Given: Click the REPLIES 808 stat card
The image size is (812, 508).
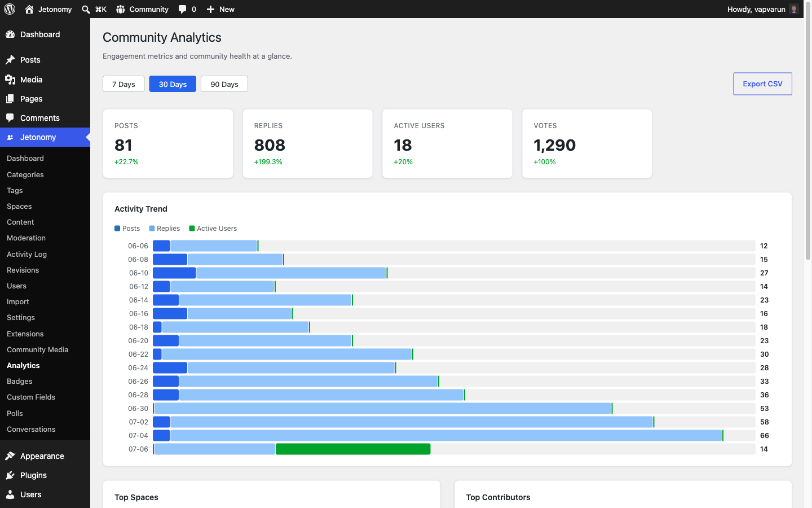Looking at the screenshot, I should [x=308, y=144].
